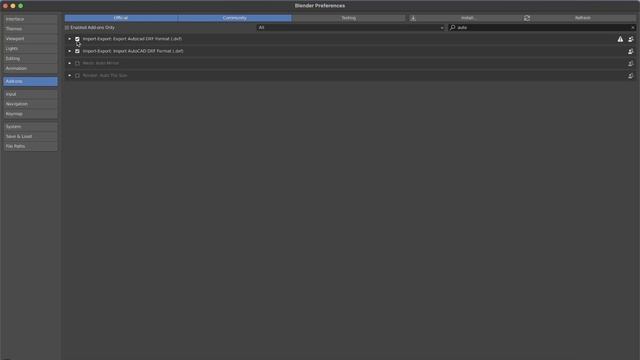Expand the Import AutoCAD DXF add-on details
Viewport: 640px width, 360px height.
pos(70,51)
